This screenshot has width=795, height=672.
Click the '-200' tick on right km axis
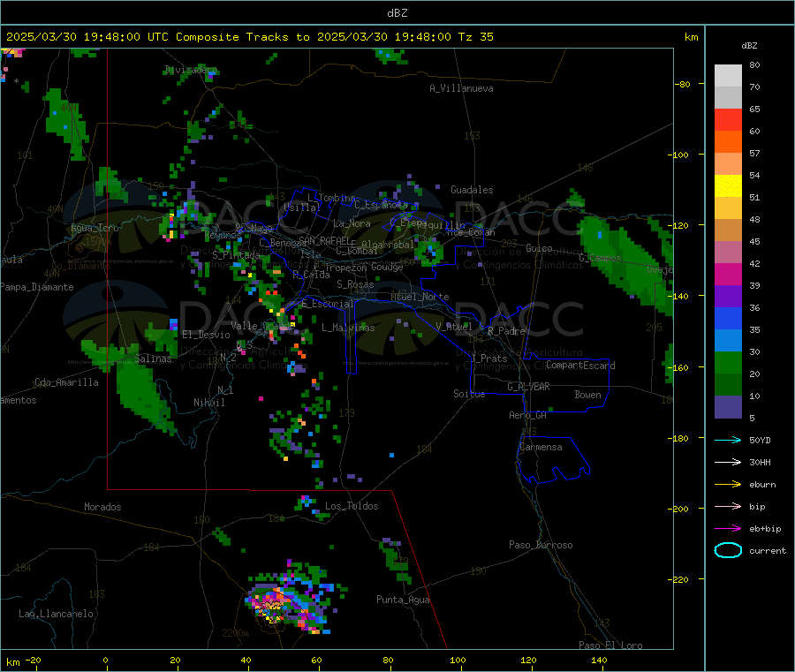680,509
